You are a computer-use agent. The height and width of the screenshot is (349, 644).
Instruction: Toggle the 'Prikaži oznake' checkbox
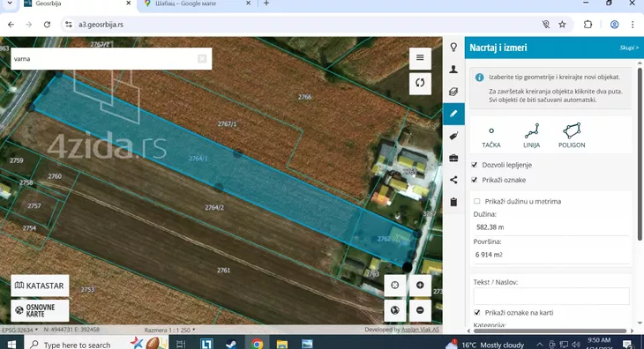(475, 180)
